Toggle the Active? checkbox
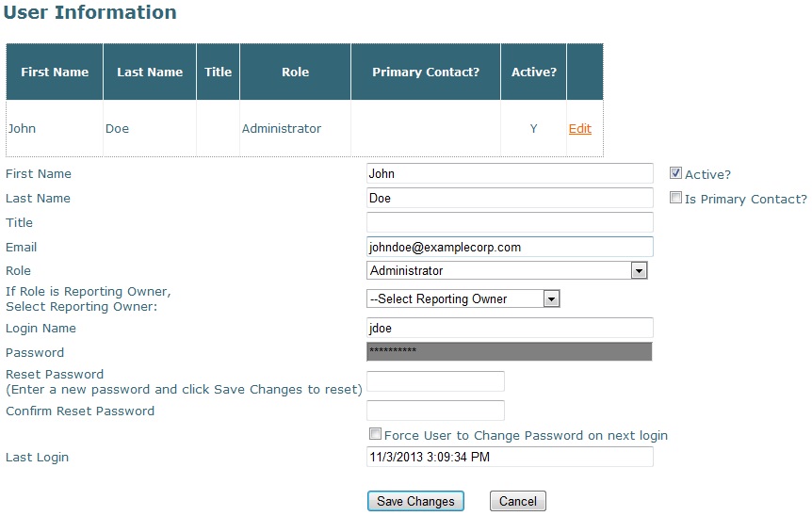 coord(675,173)
